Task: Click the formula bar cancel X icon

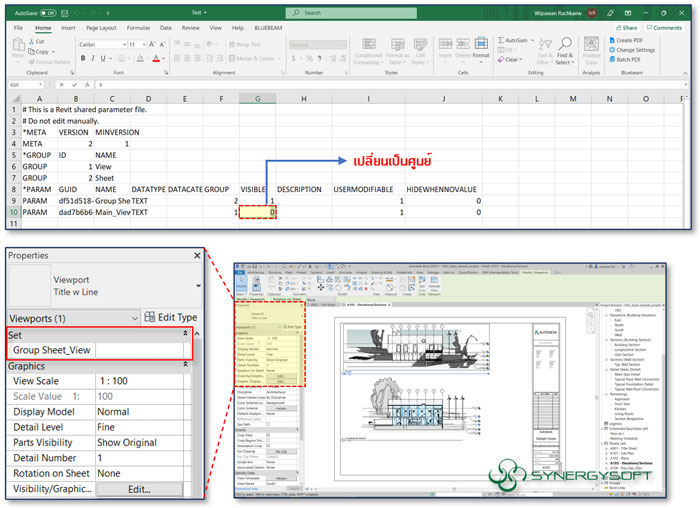Action: 62,84
